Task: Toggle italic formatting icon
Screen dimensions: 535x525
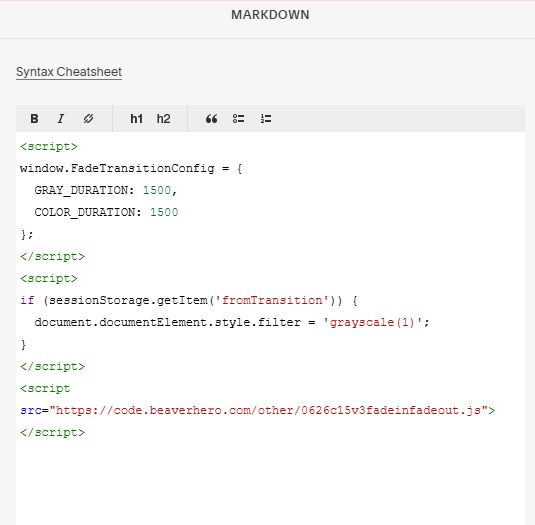Action: [x=61, y=119]
